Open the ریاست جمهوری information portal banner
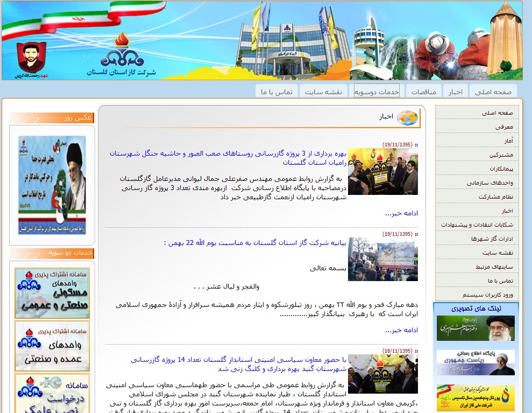532x413 pixels. (x=476, y=362)
